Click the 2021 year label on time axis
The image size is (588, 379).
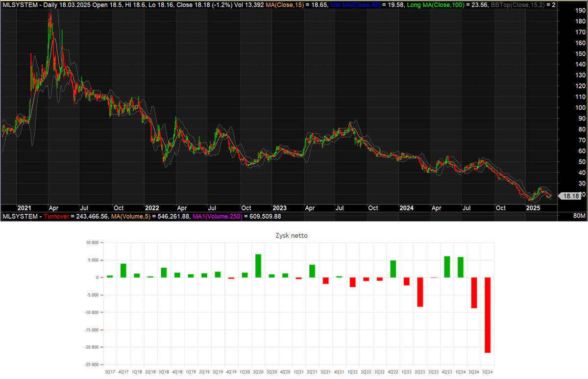coord(24,208)
